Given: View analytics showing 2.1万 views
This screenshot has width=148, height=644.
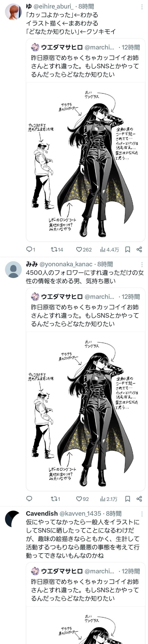Looking at the screenshot, I should (109, 499).
